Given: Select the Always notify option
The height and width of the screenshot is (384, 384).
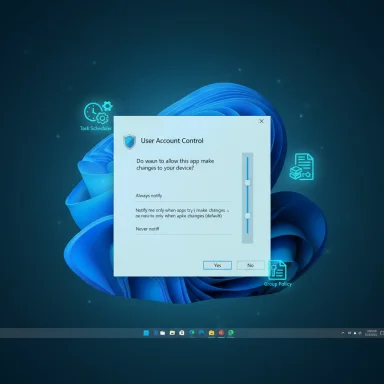Looking at the screenshot, I should [x=149, y=196].
